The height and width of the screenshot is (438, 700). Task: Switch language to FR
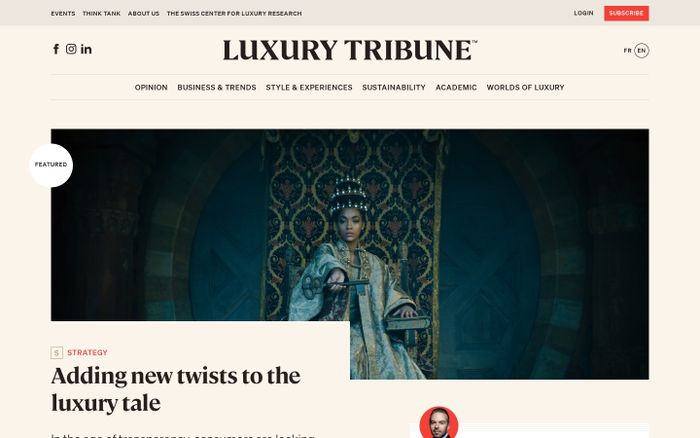627,51
